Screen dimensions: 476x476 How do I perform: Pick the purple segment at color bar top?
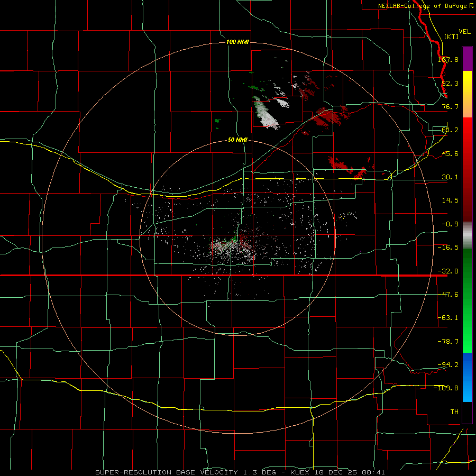click(467, 59)
